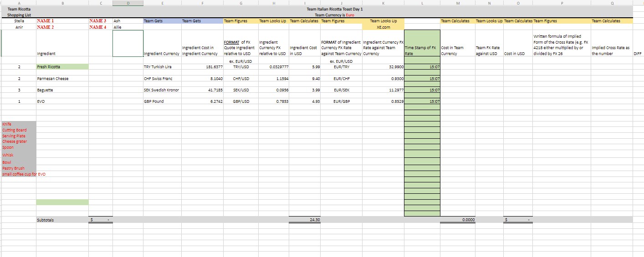This screenshot has width=644, height=257.
Task: Click the cost value 41.7185
Action: coord(202,90)
